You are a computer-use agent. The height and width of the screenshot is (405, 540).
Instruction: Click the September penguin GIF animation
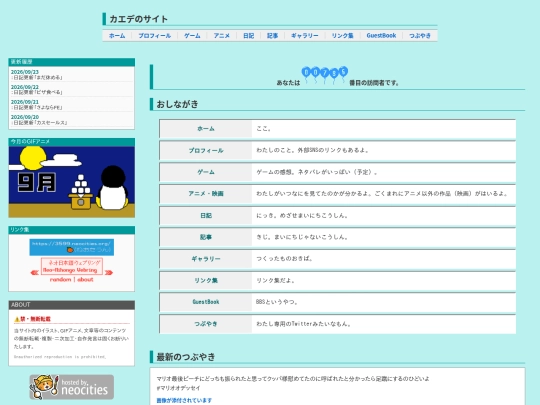point(72,182)
